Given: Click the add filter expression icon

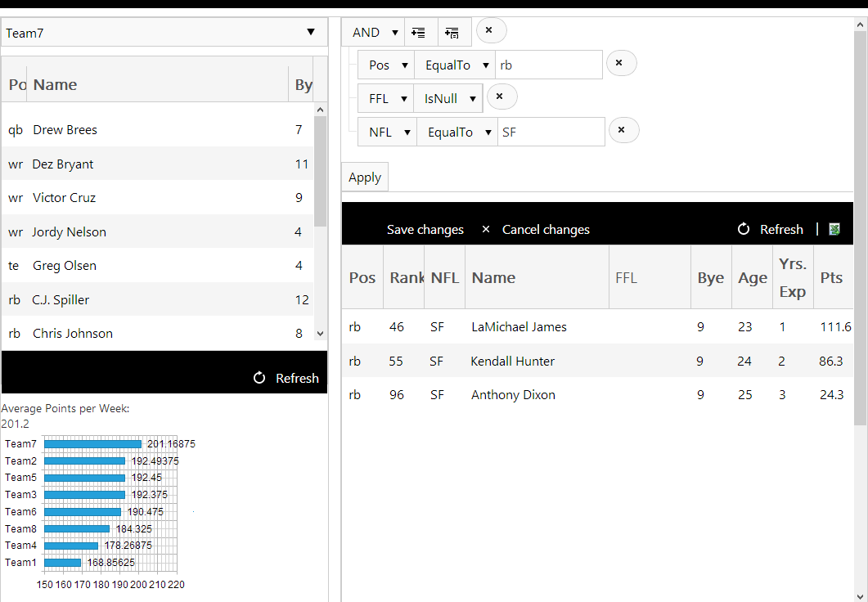Looking at the screenshot, I should click(x=419, y=33).
